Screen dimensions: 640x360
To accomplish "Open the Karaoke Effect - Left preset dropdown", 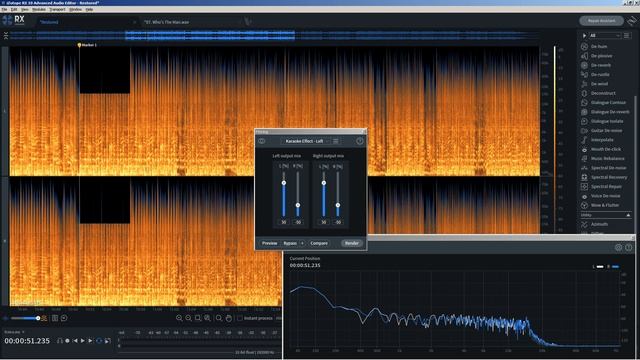I will click(304, 141).
